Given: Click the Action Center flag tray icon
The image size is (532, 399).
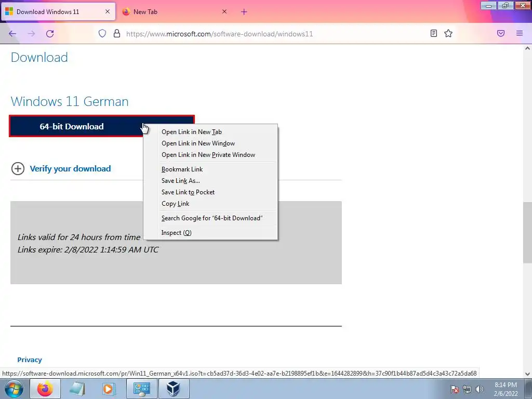Looking at the screenshot, I should 455,389.
